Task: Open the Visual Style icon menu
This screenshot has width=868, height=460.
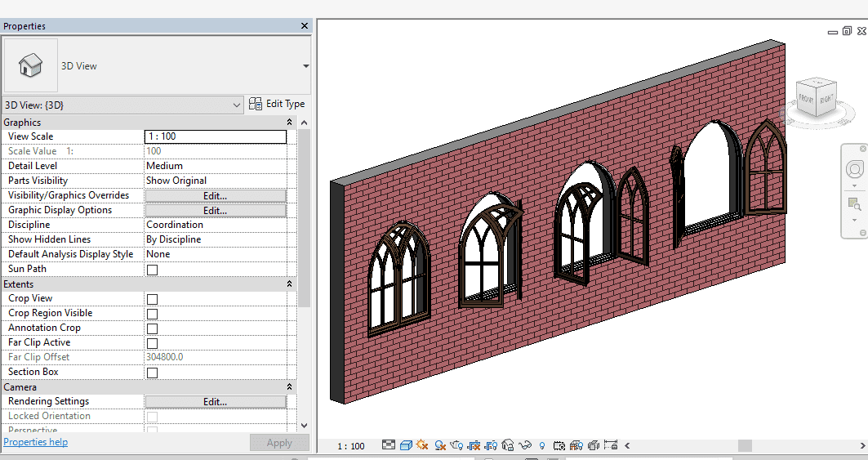Action: tap(406, 445)
